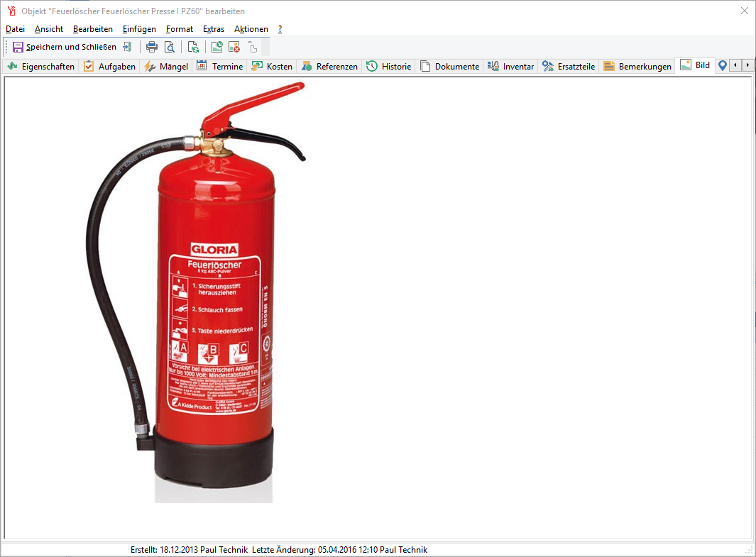Switch to the Ersatzteile tab

coord(569,67)
